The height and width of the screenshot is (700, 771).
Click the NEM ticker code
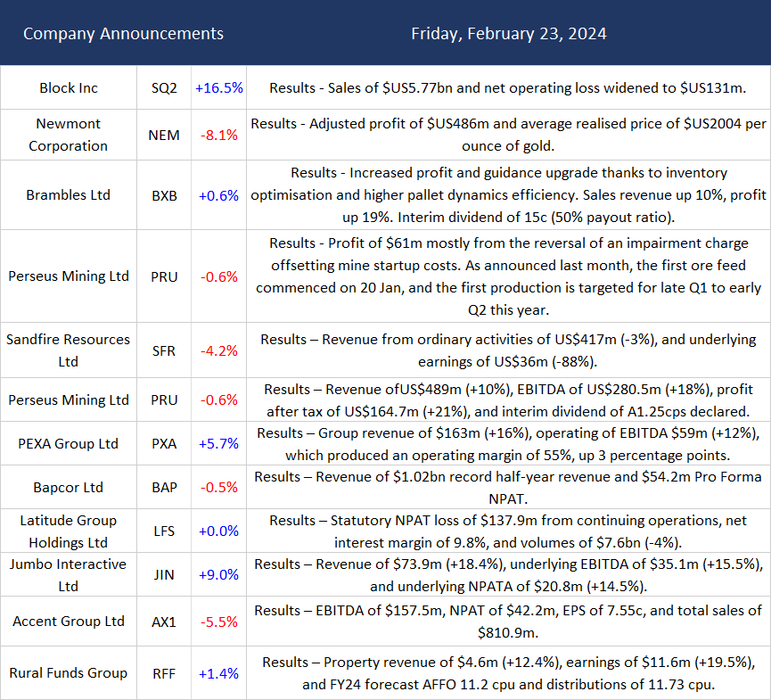pos(164,136)
